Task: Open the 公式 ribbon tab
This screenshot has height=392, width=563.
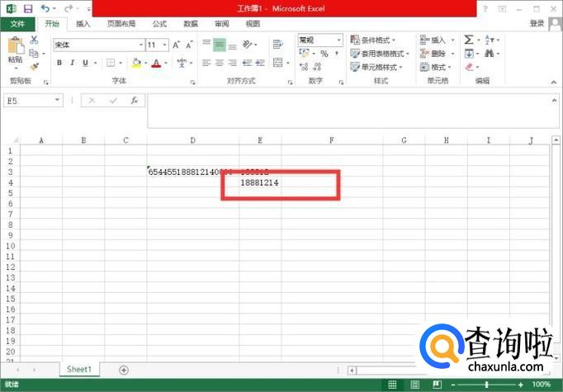Action: coord(159,24)
